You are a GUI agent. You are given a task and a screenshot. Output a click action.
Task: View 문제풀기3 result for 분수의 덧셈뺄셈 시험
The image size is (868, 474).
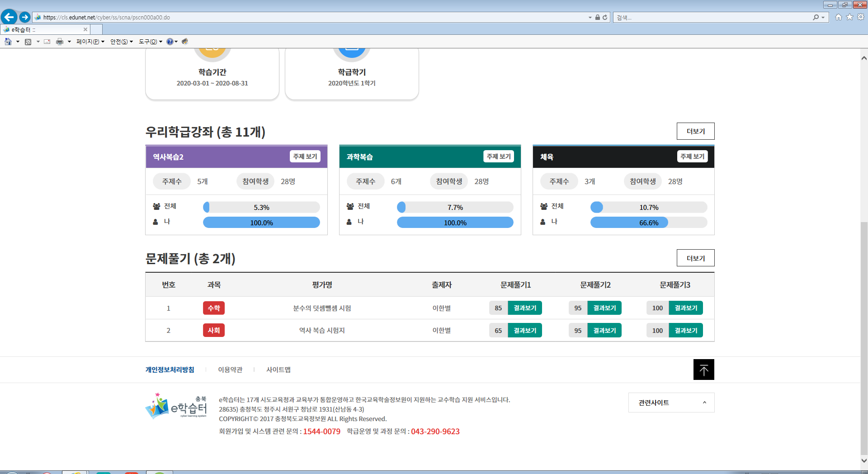click(x=686, y=308)
